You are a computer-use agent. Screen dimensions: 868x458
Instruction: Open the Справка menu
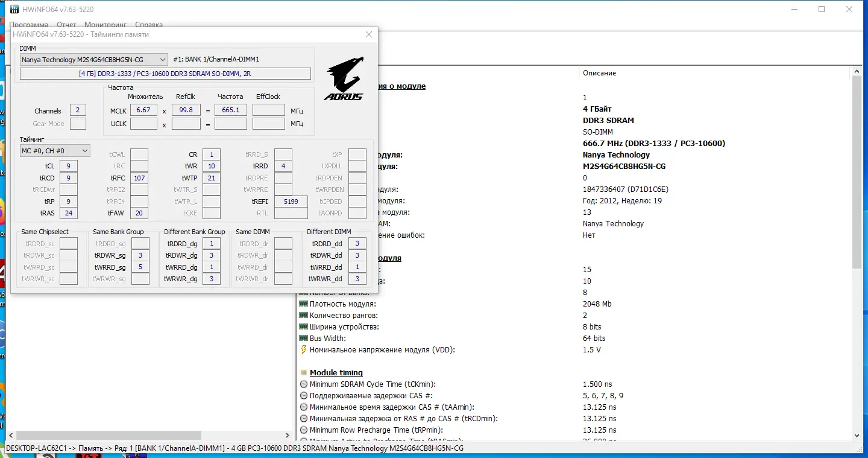[x=149, y=25]
